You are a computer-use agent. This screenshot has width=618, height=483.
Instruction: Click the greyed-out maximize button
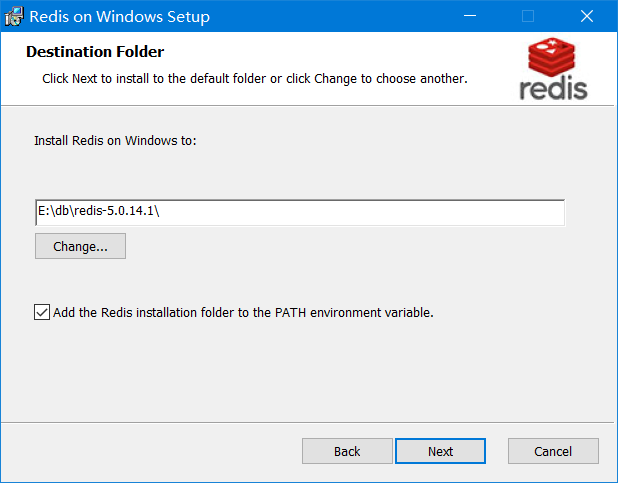click(x=528, y=16)
